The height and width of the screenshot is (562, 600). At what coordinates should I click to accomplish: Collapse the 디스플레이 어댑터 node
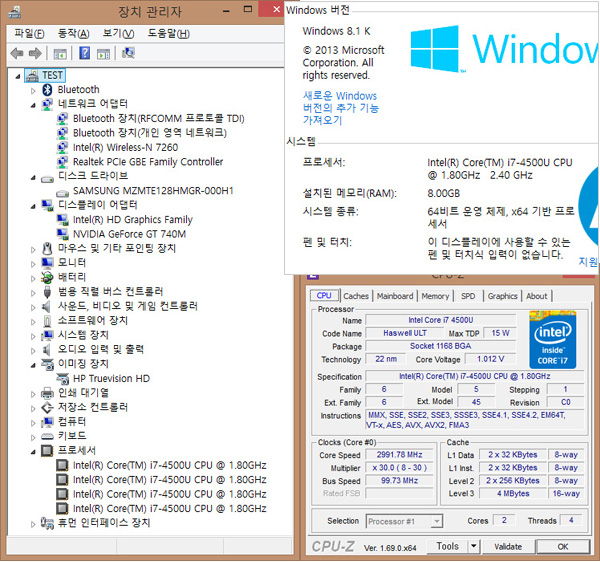pos(33,206)
